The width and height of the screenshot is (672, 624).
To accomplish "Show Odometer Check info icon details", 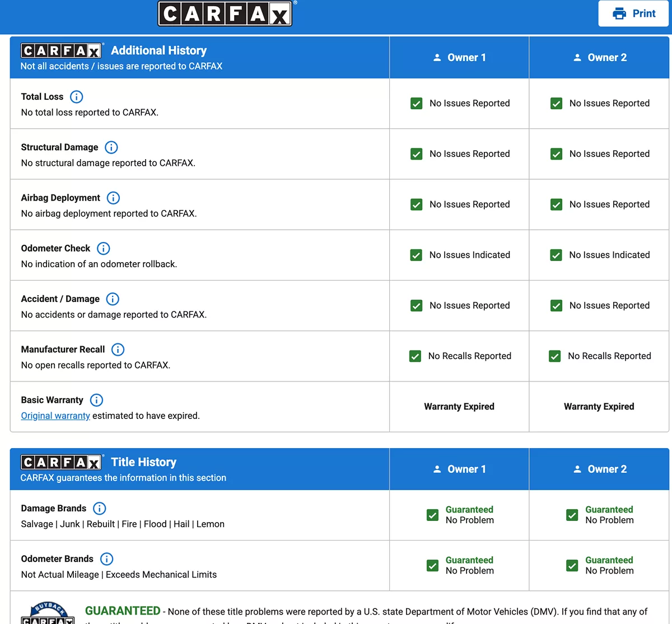I will click(104, 248).
